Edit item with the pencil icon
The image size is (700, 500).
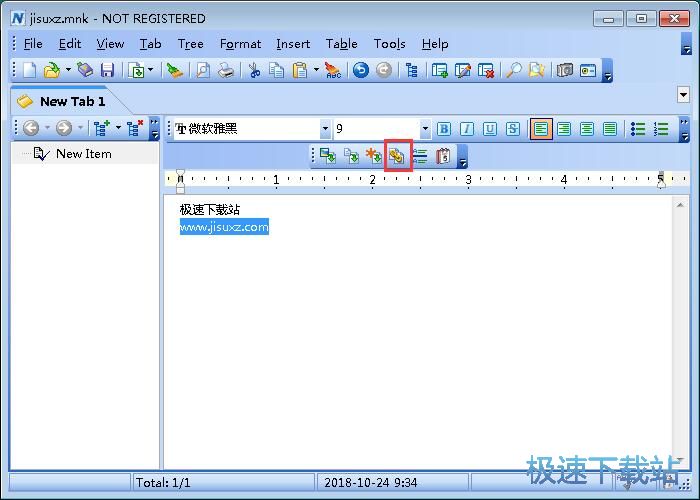click(463, 70)
